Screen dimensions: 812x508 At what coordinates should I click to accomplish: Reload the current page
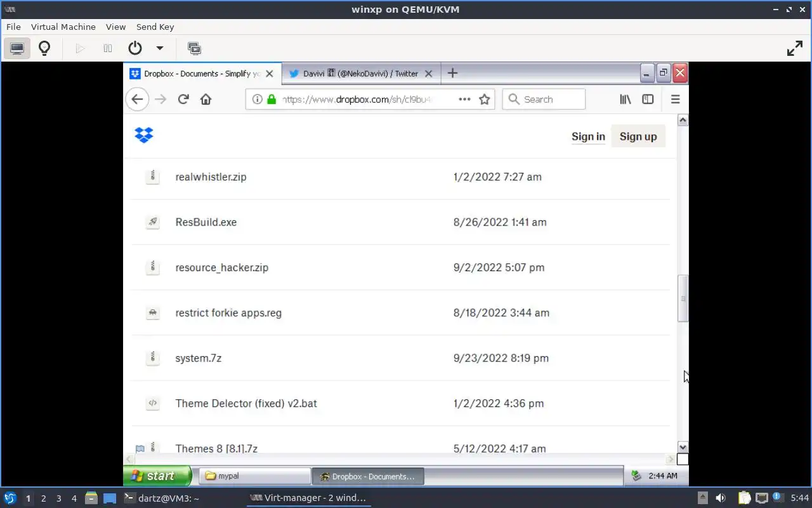(x=183, y=99)
